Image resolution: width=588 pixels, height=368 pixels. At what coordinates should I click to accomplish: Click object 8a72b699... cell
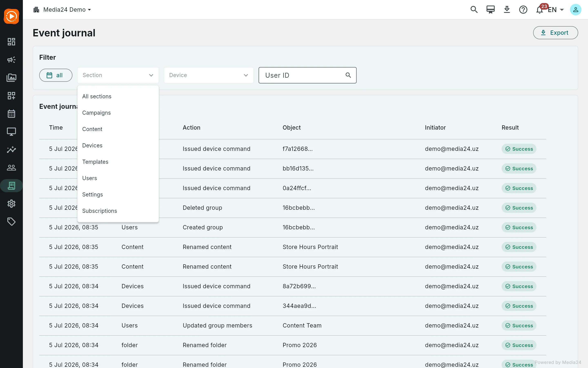[299, 286]
